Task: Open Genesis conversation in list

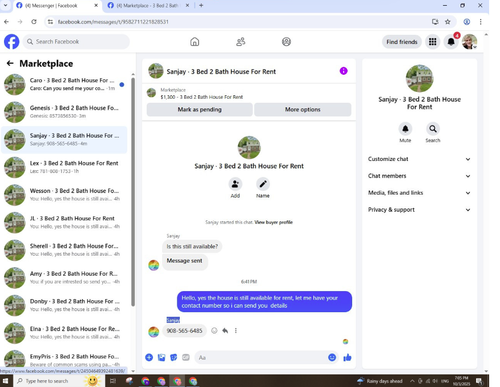Action: point(64,112)
